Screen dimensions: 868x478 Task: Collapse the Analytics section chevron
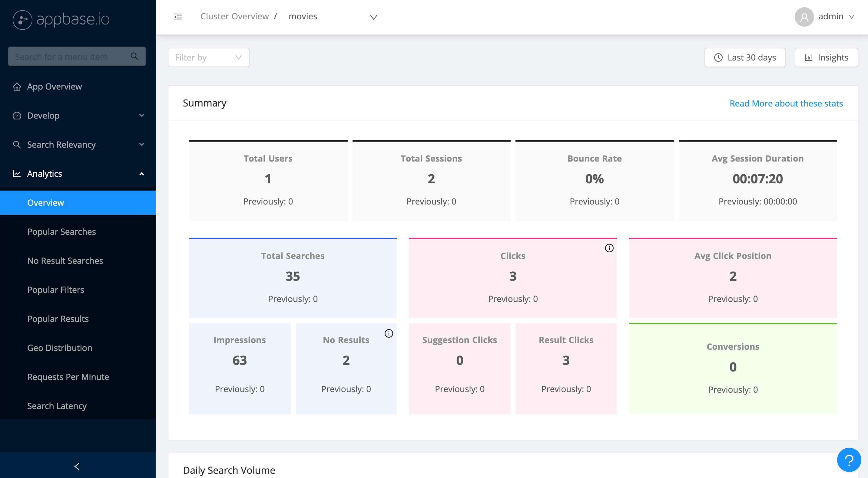click(141, 174)
